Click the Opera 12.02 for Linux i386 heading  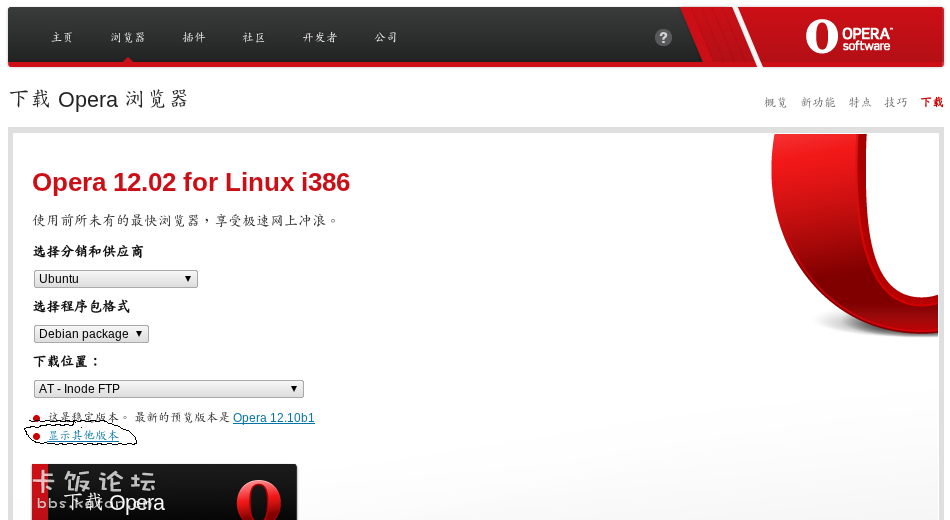(191, 182)
